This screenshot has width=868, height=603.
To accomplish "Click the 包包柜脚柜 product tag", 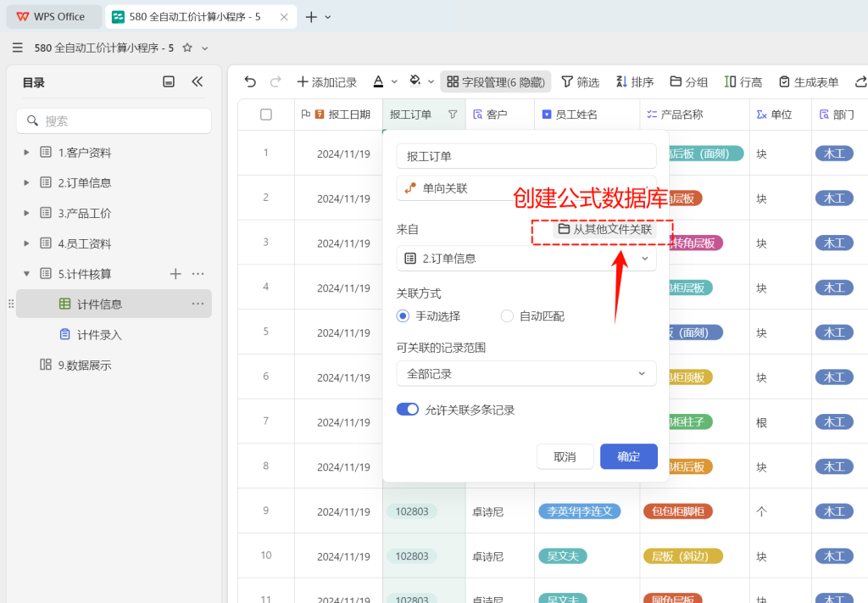I will pyautogui.click(x=677, y=511).
